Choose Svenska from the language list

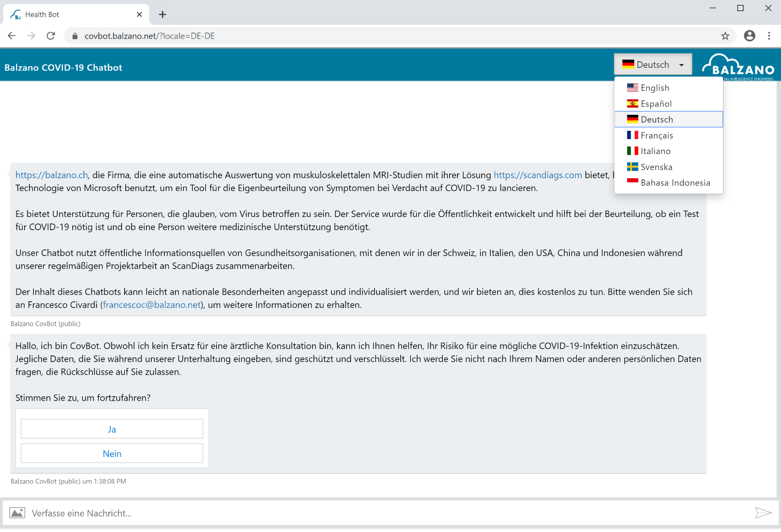(668, 167)
